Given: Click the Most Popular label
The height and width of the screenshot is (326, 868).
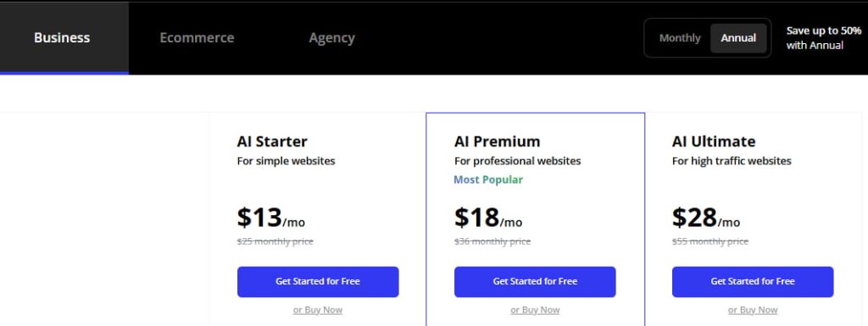Looking at the screenshot, I should point(488,180).
